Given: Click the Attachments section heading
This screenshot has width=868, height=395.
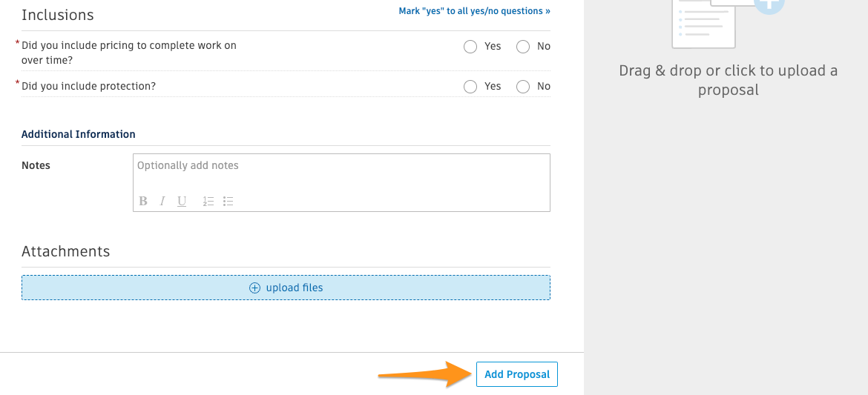Looking at the screenshot, I should [x=66, y=251].
